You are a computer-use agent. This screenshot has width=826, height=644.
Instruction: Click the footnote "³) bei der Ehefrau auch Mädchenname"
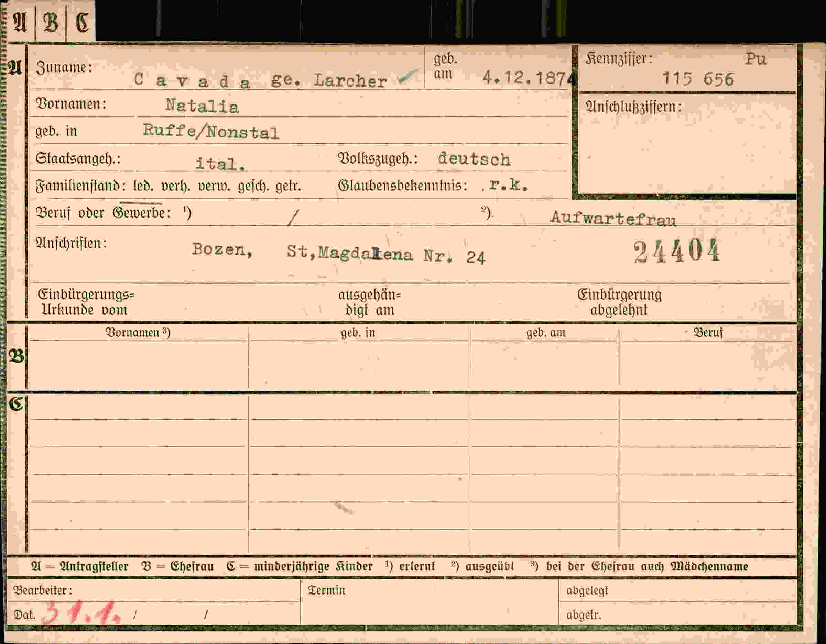point(639,566)
